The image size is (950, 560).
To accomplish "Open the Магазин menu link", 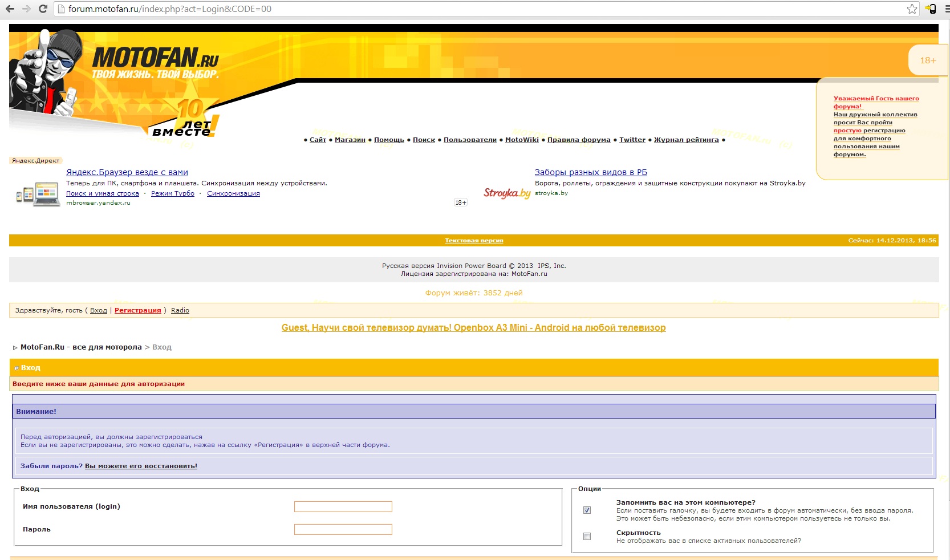I will [350, 140].
